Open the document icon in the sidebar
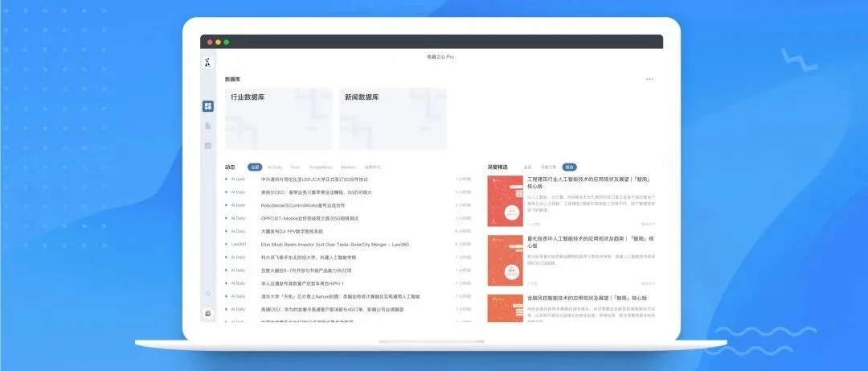This screenshot has height=371, width=868. (x=208, y=126)
